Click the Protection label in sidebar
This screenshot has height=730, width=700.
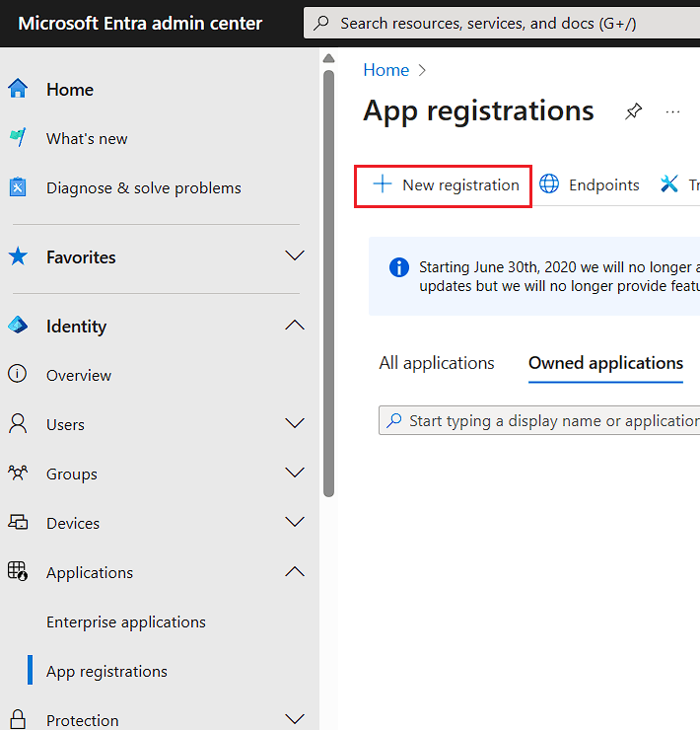point(83,721)
